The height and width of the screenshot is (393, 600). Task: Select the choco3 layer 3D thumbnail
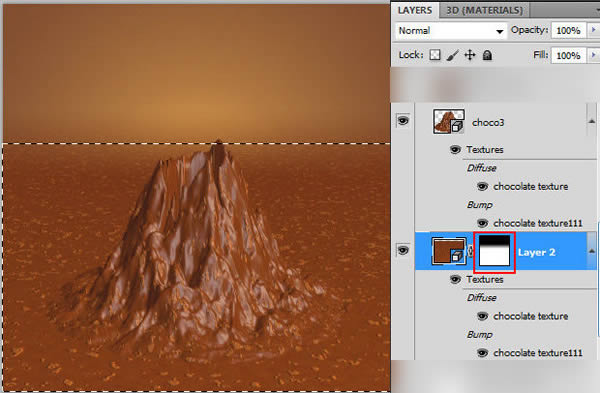449,121
